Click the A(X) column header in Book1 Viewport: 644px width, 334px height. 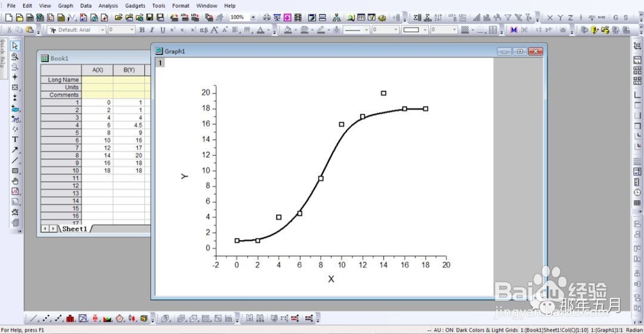[x=97, y=70]
